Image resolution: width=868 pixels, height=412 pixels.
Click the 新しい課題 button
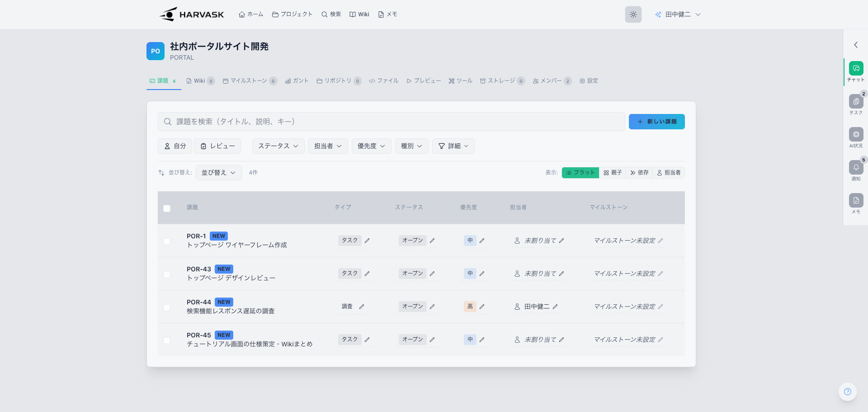(656, 122)
